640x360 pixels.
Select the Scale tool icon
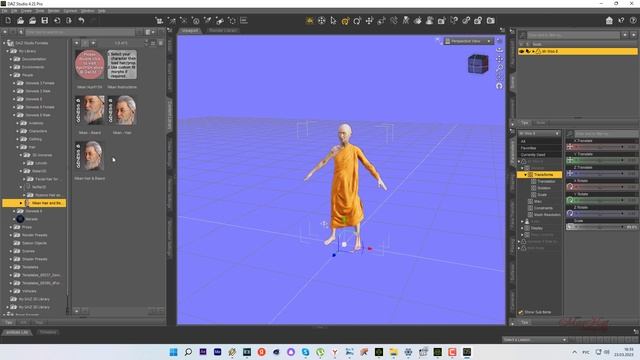pyautogui.click(x=381, y=20)
